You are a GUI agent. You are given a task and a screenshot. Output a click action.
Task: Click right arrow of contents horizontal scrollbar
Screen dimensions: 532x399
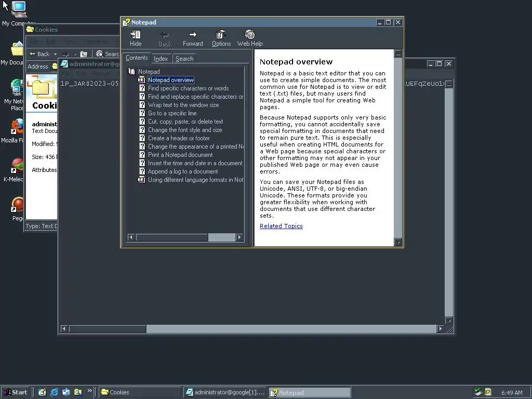point(239,237)
